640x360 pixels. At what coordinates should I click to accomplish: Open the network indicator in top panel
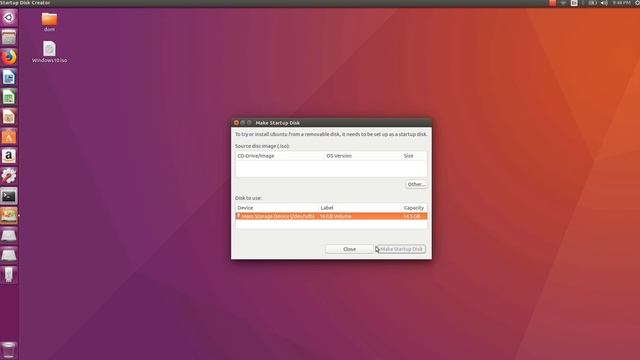tap(563, 3)
